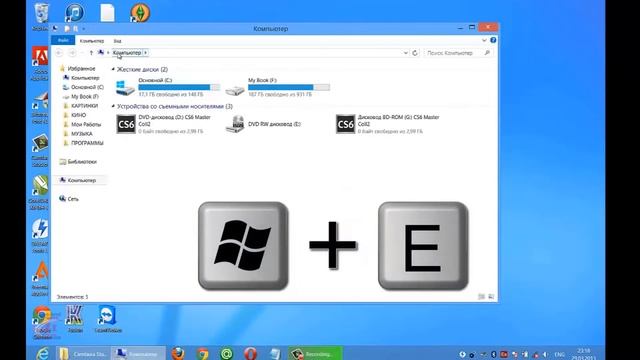Screen dimensions: 640x360
Task: Click the 187 ГБ свободно text
Action: (280, 95)
